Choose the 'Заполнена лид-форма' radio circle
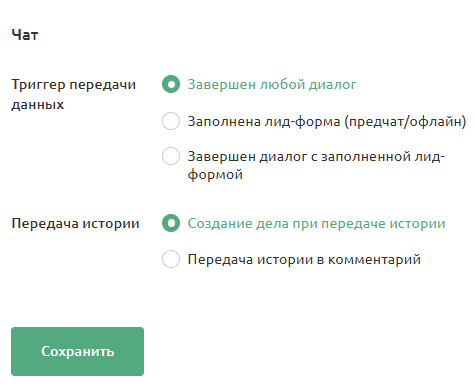Viewport: 475px width, 388px height. click(171, 121)
